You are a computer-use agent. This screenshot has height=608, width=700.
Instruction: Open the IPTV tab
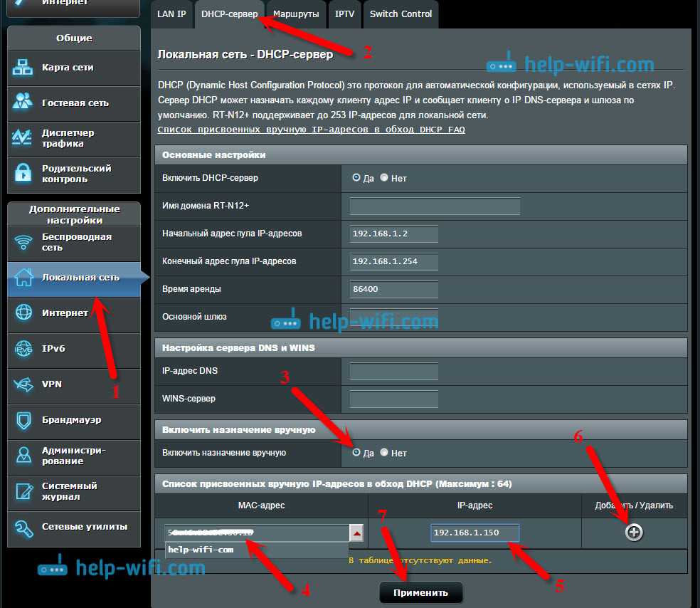point(344,14)
